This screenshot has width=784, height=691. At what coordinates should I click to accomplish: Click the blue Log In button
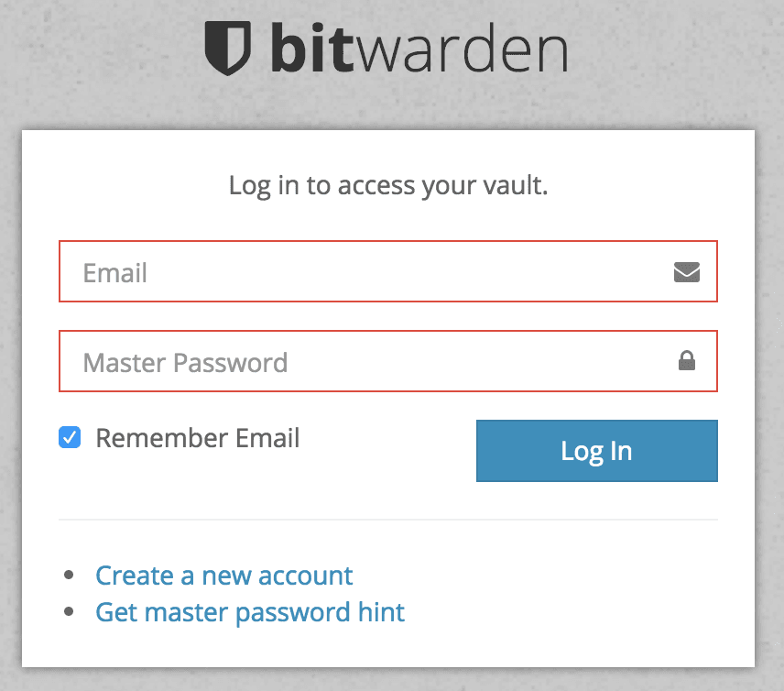pyautogui.click(x=596, y=451)
